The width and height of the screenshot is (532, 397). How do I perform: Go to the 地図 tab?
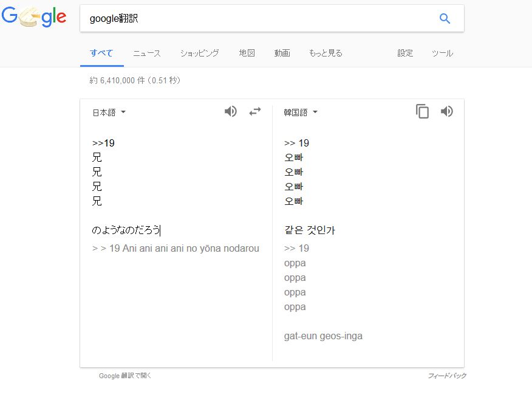pos(247,54)
